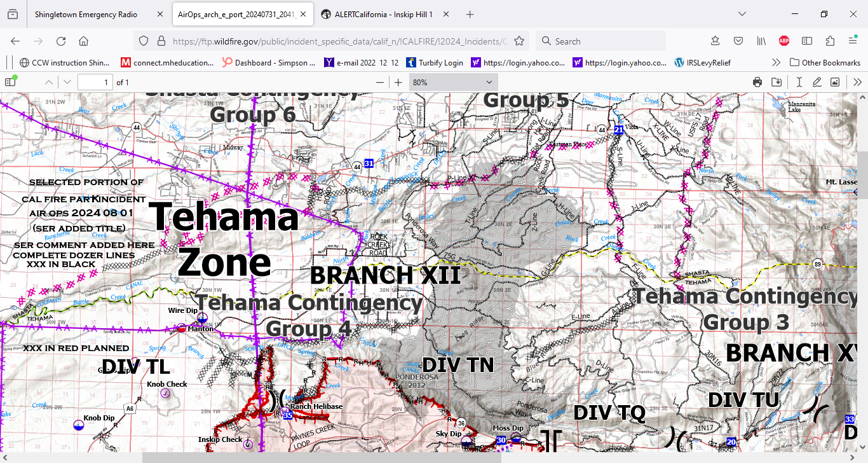Image resolution: width=868 pixels, height=463 pixels.
Task: Print the PDF map document
Action: point(757,82)
